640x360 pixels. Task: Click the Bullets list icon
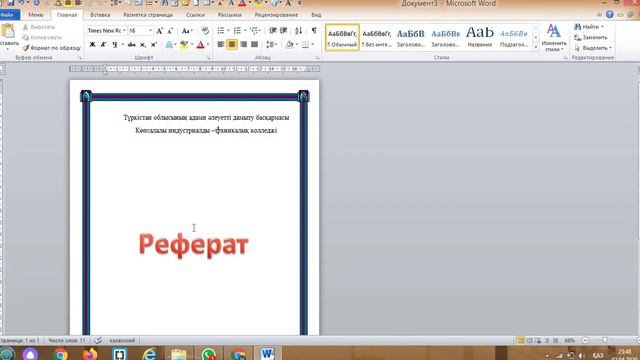221,31
